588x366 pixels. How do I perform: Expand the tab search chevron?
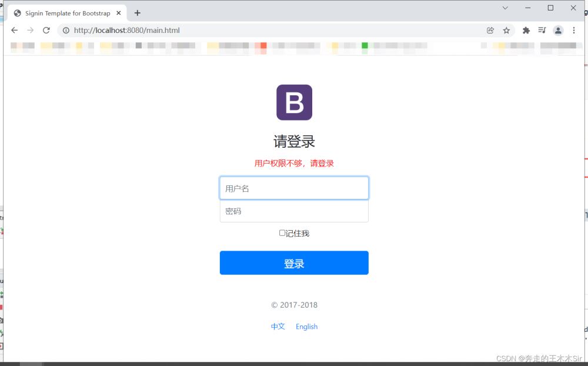pos(505,8)
